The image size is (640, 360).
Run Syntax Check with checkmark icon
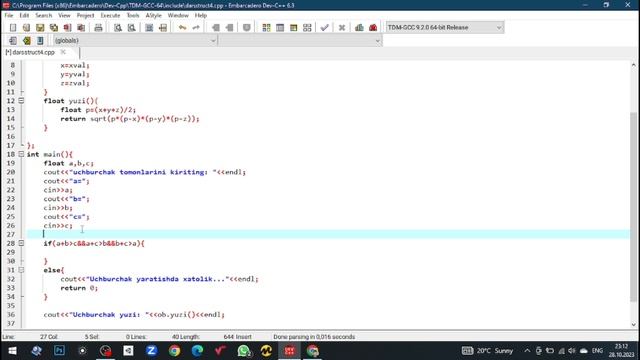tap(324, 27)
